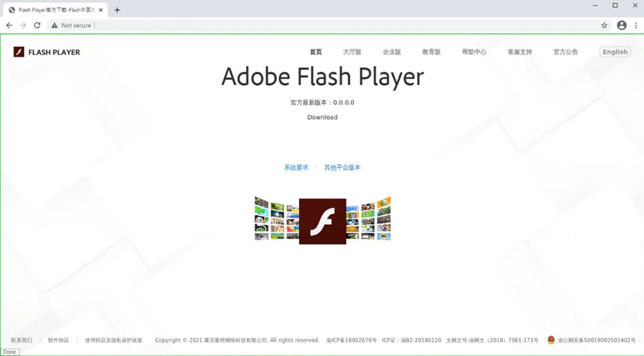
Task: Click the Not secure warning icon
Action: [x=55, y=25]
